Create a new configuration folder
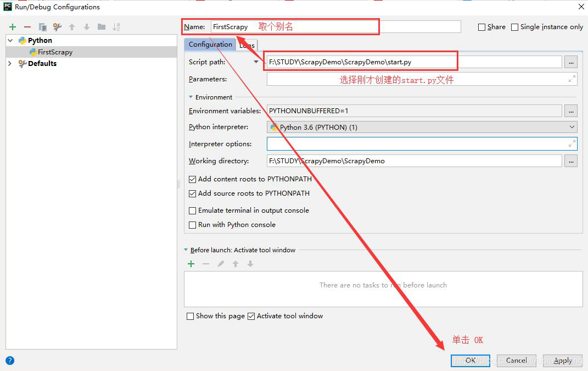 102,26
